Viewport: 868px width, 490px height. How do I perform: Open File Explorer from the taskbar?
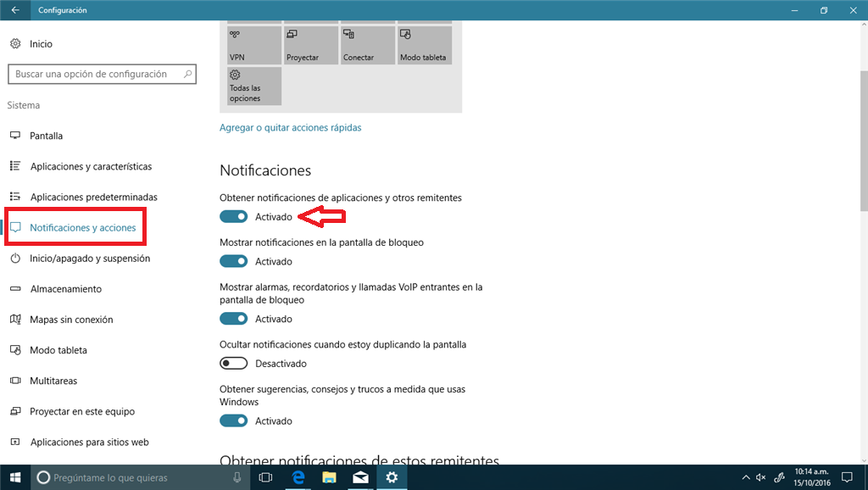(x=330, y=477)
